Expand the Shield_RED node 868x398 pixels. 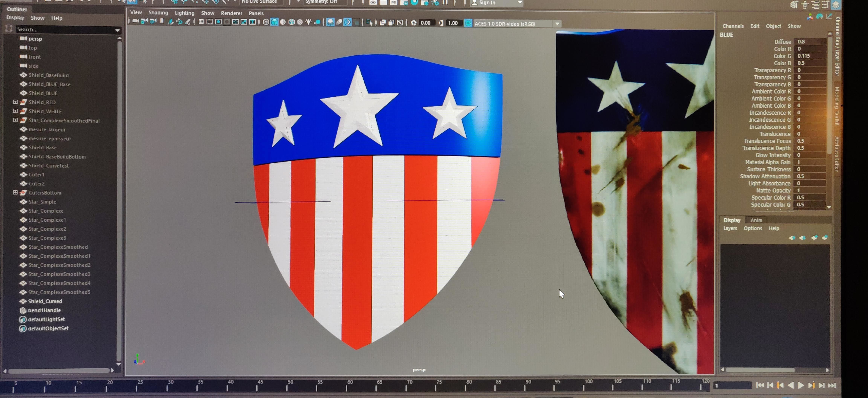click(x=15, y=102)
